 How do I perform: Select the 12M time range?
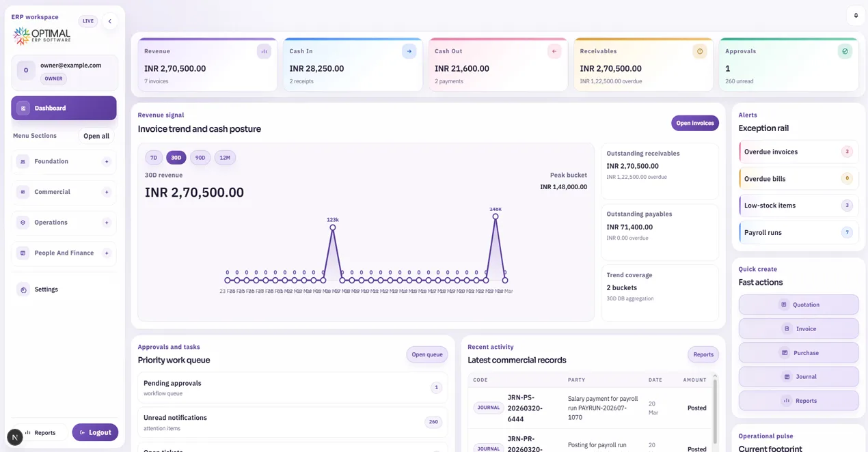tap(225, 158)
